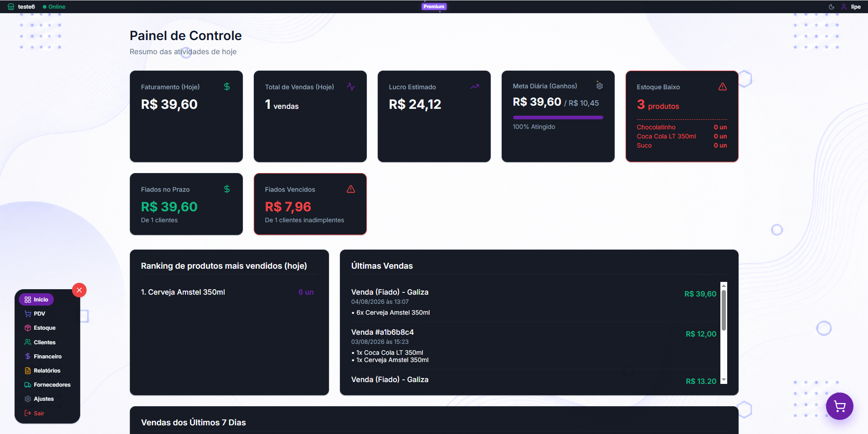Open Ajustes in the sidebar menu

39,399
